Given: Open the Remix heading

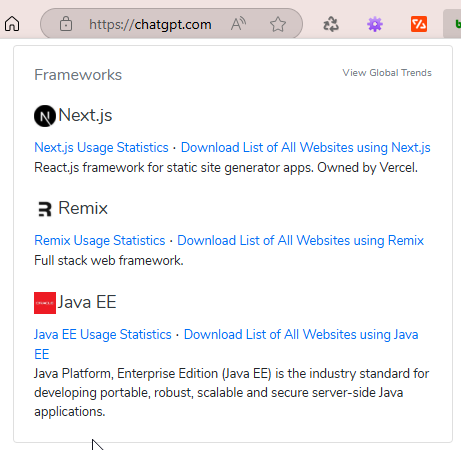Looking at the screenshot, I should click(83, 208).
